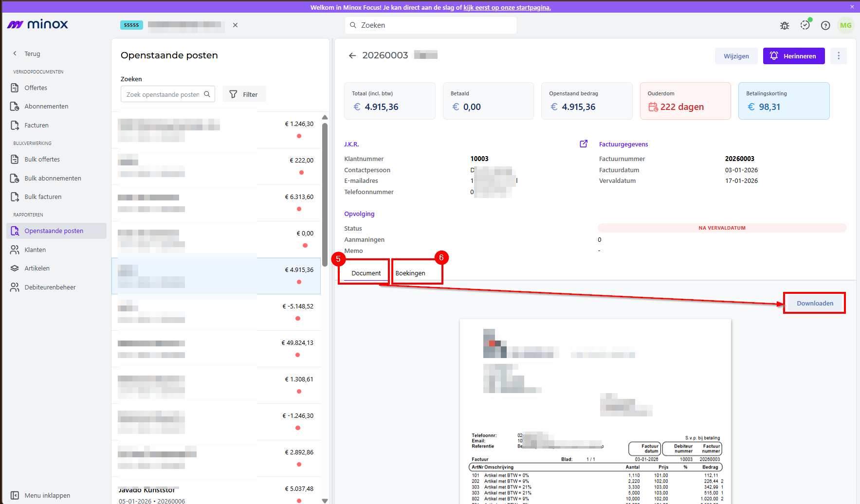Select Openstaande posten in the sidebar
This screenshot has height=504, width=860.
pyautogui.click(x=56, y=231)
